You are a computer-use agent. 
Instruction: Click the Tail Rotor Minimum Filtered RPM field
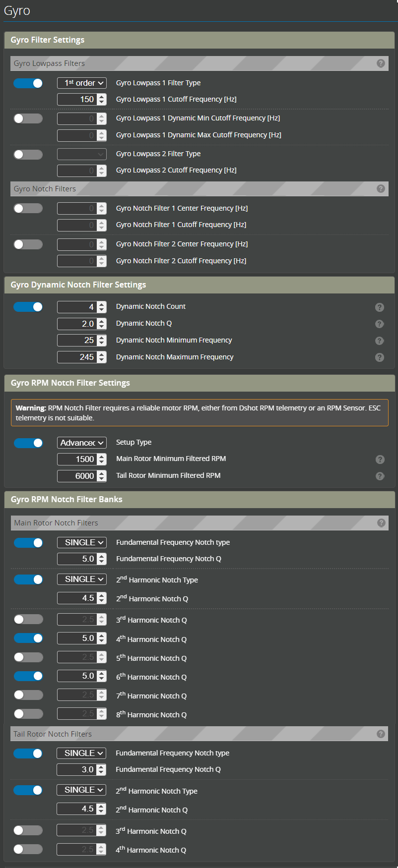pos(77,476)
